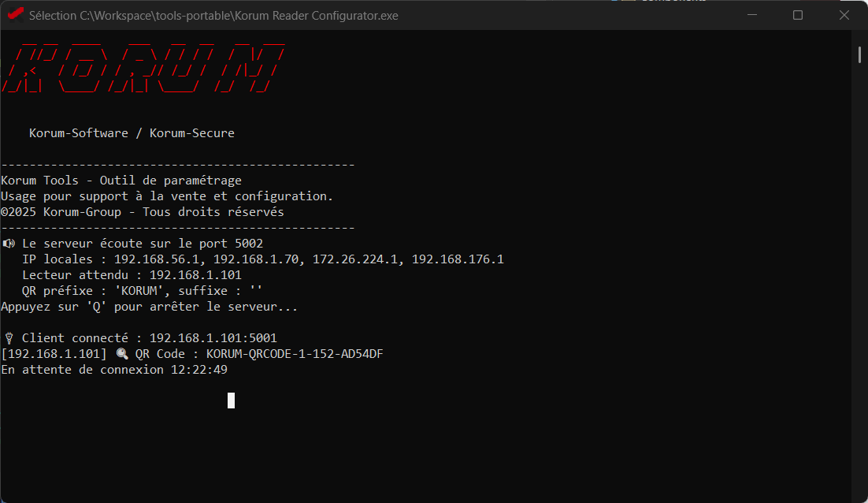Click the 'Korum Tools - Outil de paramétrage' line
This screenshot has width=868, height=503.
coord(121,181)
